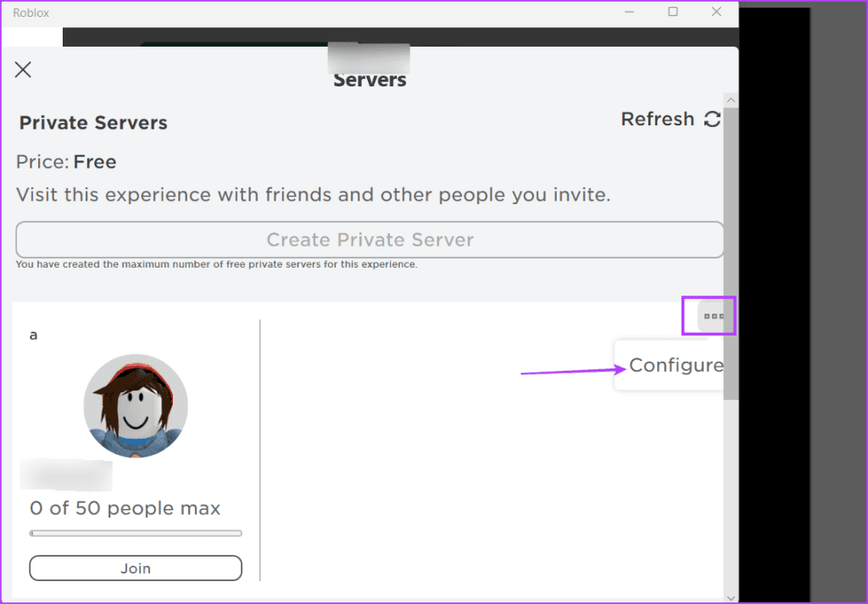Click the Price: Free text

[x=66, y=162]
